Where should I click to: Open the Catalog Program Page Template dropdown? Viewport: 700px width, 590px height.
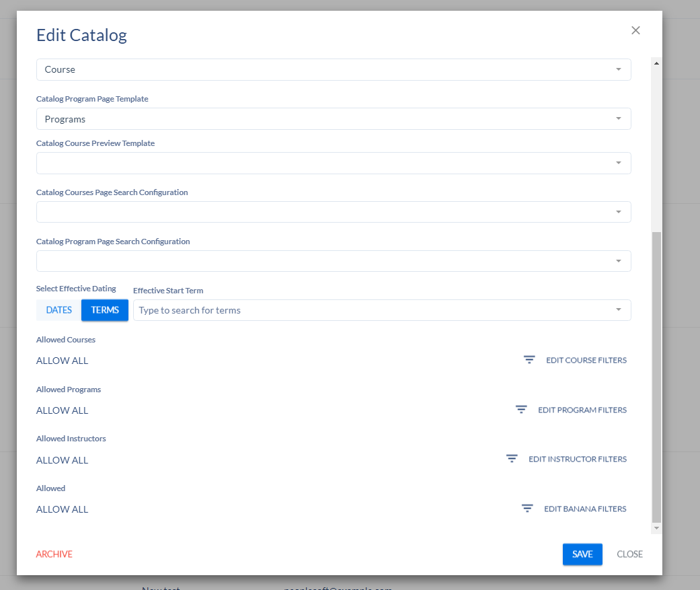tap(334, 119)
